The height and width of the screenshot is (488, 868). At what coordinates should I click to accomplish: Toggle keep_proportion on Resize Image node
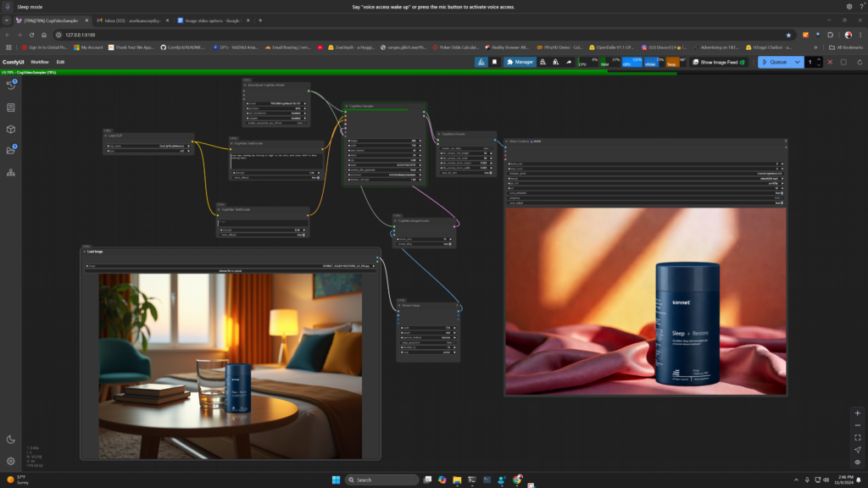[428, 342]
